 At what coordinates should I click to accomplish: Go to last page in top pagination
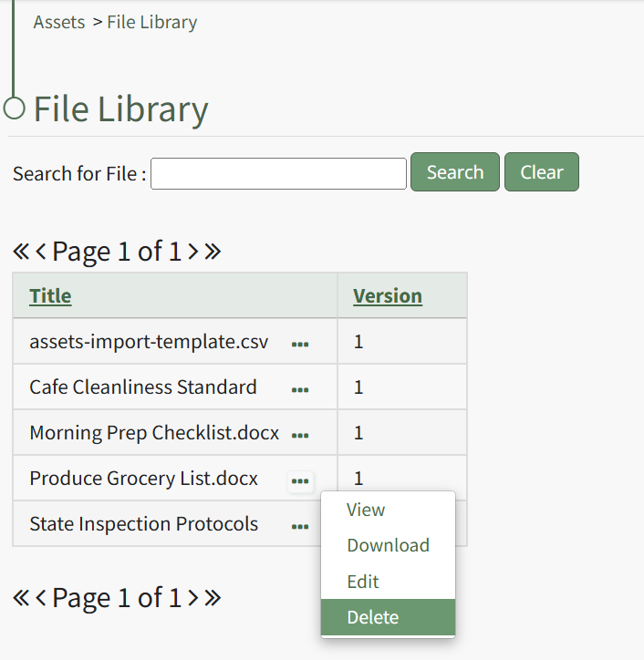pyautogui.click(x=213, y=252)
